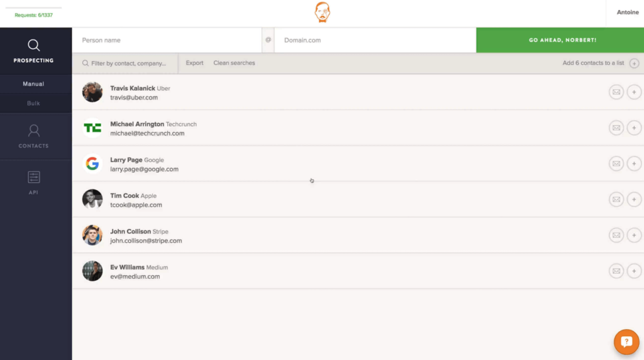Click the email tcook@apple.com
This screenshot has width=644, height=360.
[x=136, y=205]
